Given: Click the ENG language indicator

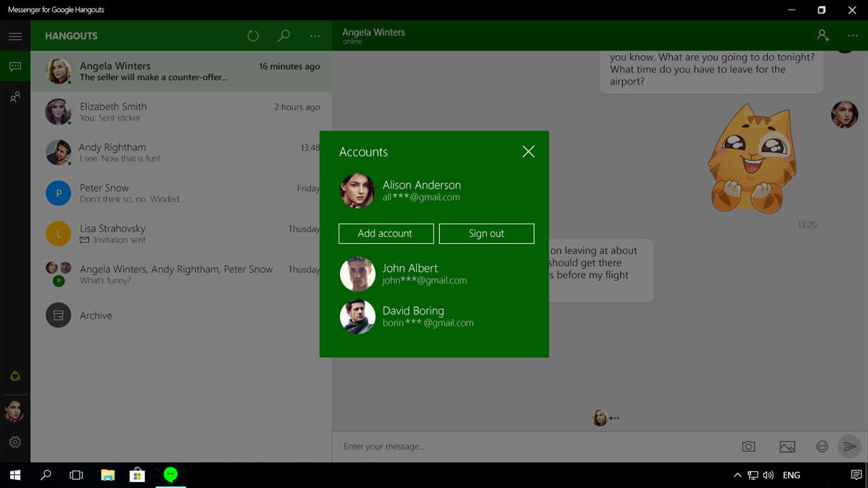Looking at the screenshot, I should (x=791, y=475).
